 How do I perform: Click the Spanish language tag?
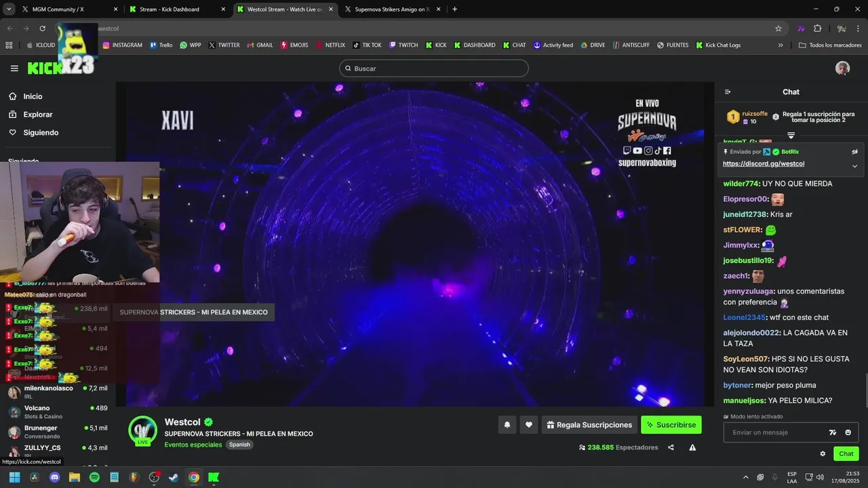[x=239, y=445]
